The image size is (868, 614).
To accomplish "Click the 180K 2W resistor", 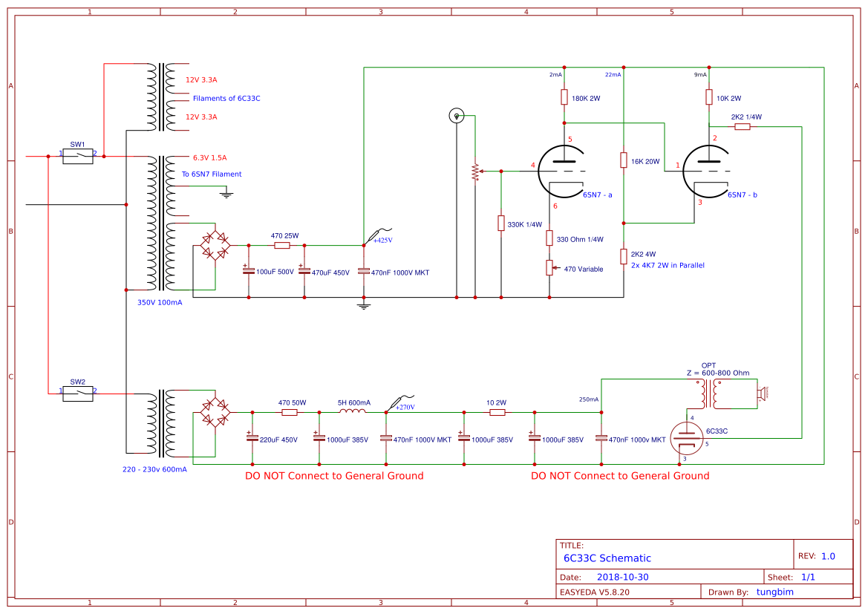I will pos(564,97).
